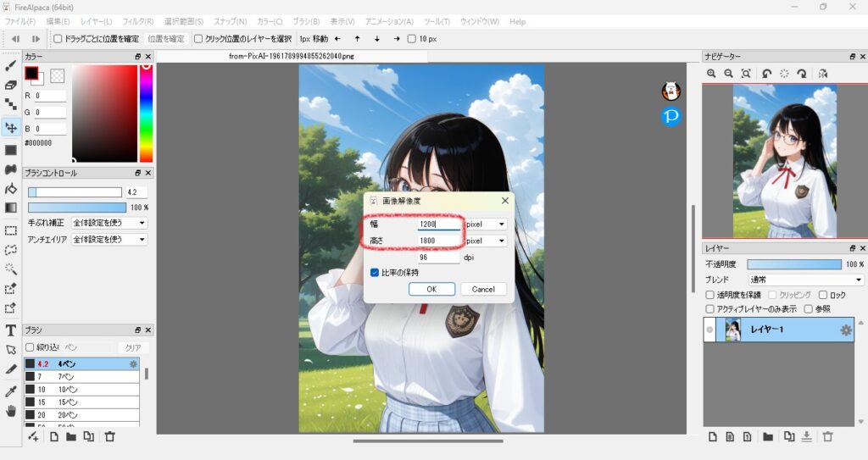Pick the Hand pan tool
868x460 pixels.
(11, 411)
